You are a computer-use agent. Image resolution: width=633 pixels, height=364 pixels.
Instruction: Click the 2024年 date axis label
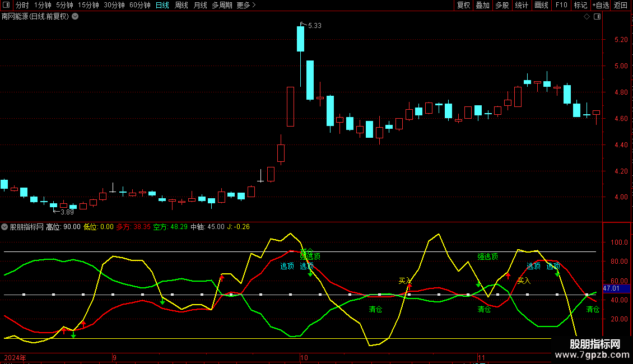point(15,357)
